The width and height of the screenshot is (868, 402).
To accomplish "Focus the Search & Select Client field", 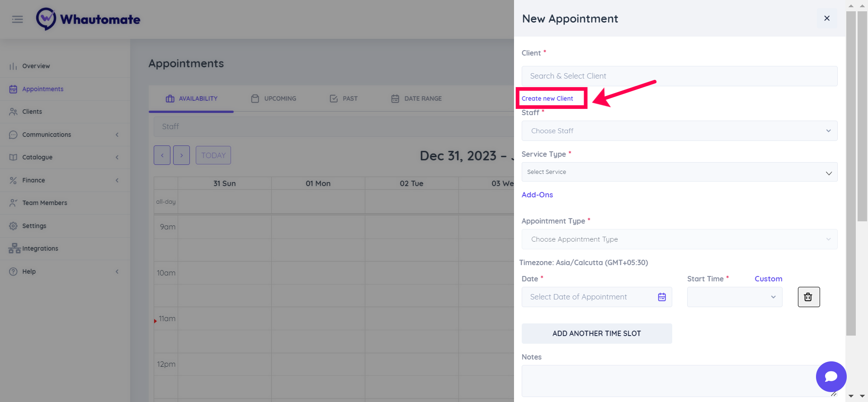I will [679, 76].
